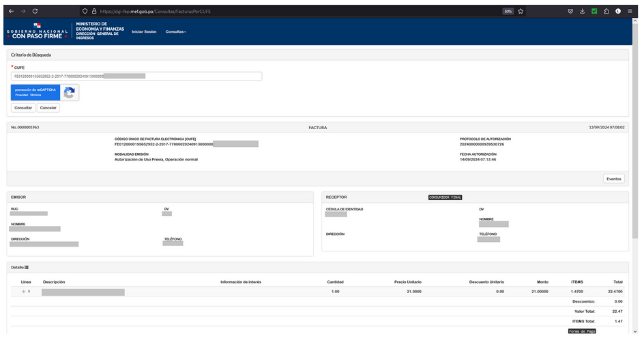Reload the page with the refresh icon

tap(35, 11)
